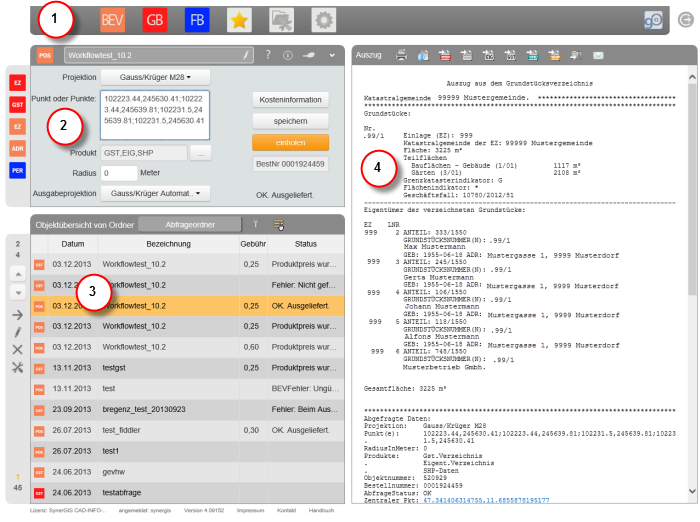The width and height of the screenshot is (700, 522).
Task: Edit selected entry with pencil icon
Action: click(x=17, y=332)
